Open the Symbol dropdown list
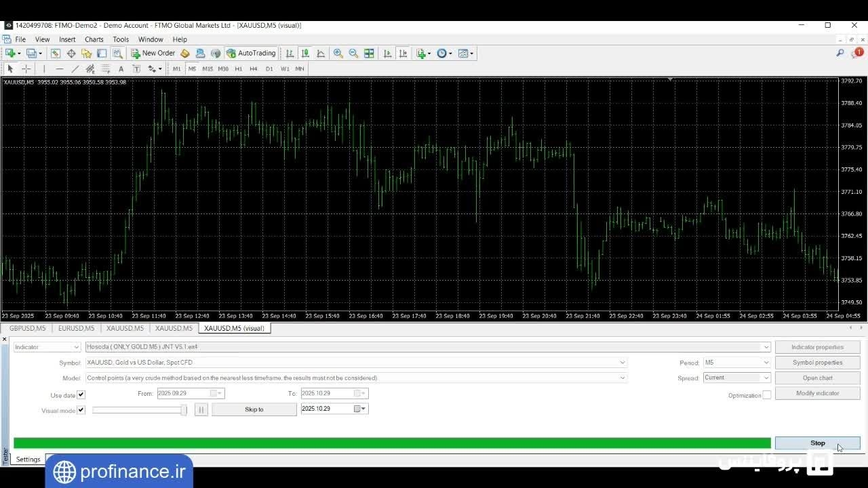The height and width of the screenshot is (488, 868). click(x=623, y=363)
